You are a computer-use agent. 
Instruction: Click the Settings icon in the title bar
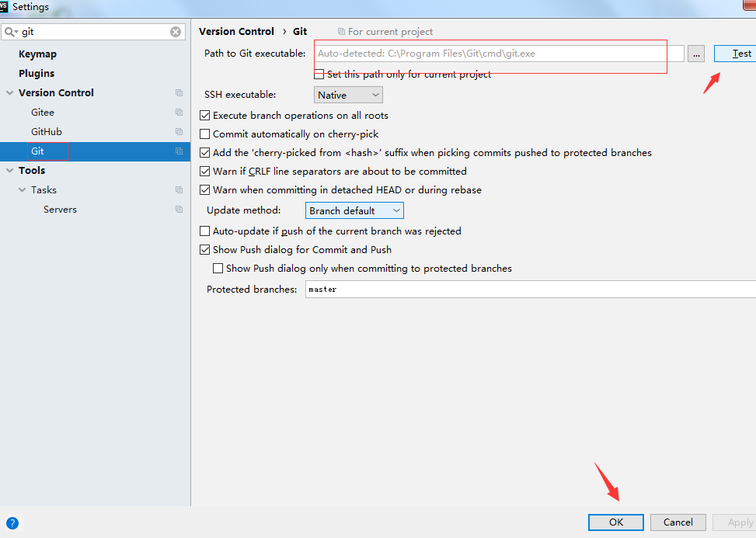[x=6, y=6]
